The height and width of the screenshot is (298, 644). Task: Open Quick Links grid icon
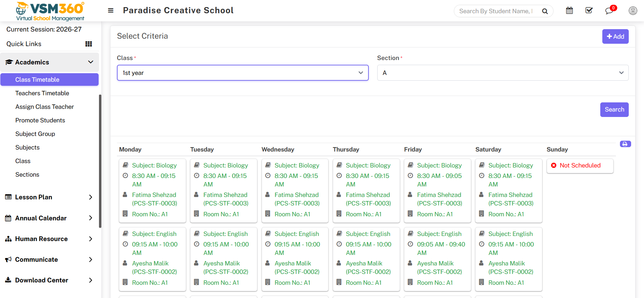click(89, 44)
